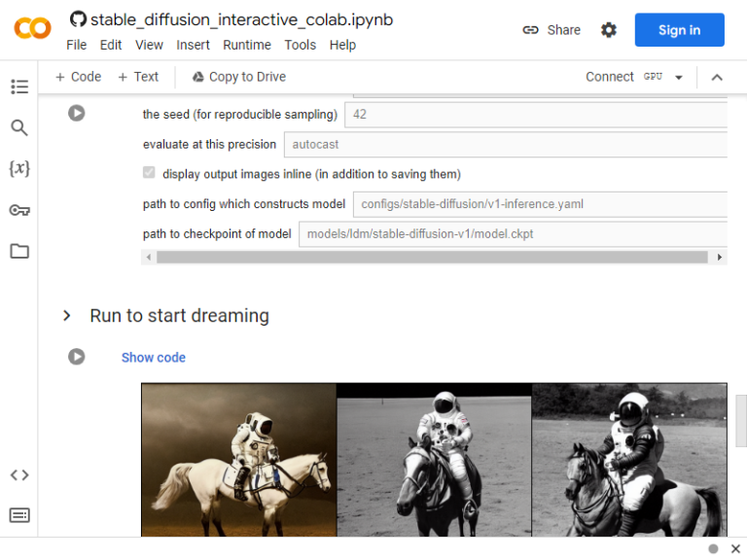This screenshot has width=747, height=560.
Task: Toggle display output images inline checkbox
Action: [149, 172]
